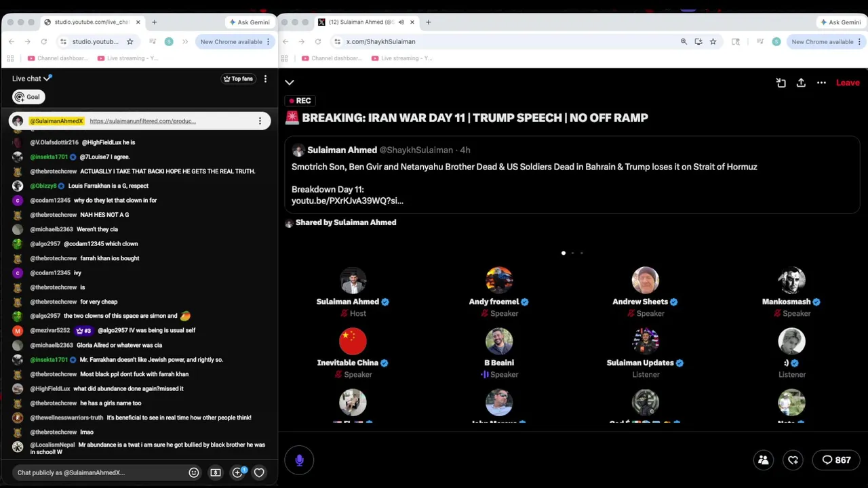Click site info icon in studio.youtube address bar

pos(63,41)
